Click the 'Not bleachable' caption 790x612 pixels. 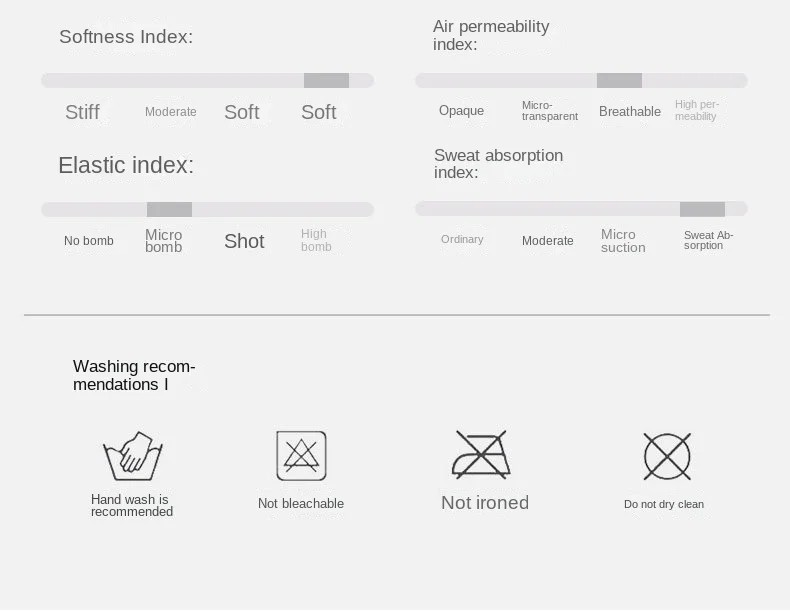[301, 503]
